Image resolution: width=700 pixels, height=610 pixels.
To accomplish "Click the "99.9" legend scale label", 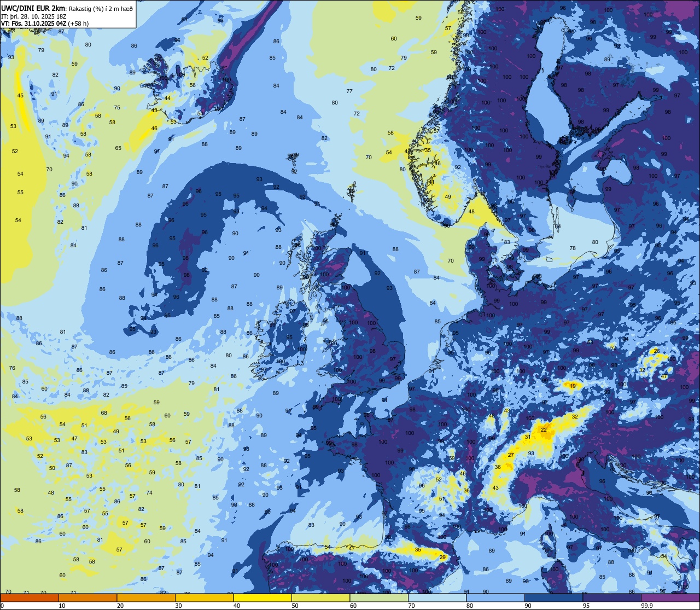I will (x=647, y=606).
